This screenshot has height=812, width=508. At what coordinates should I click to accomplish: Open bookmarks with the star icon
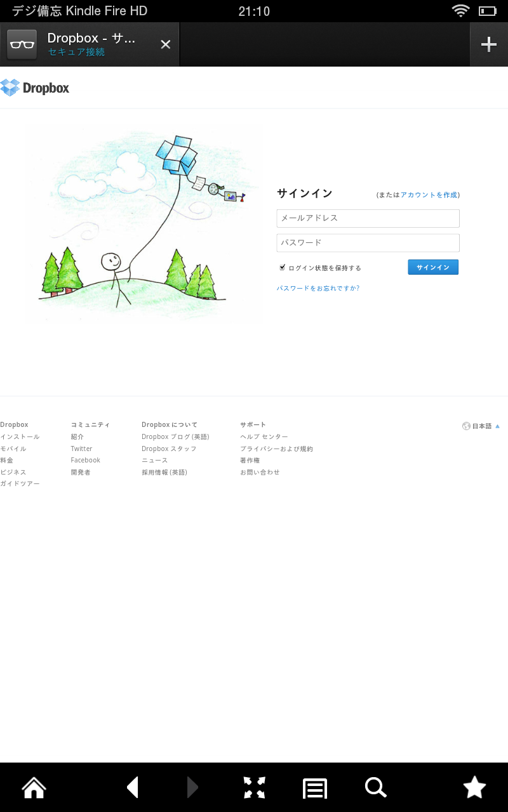pos(474,787)
